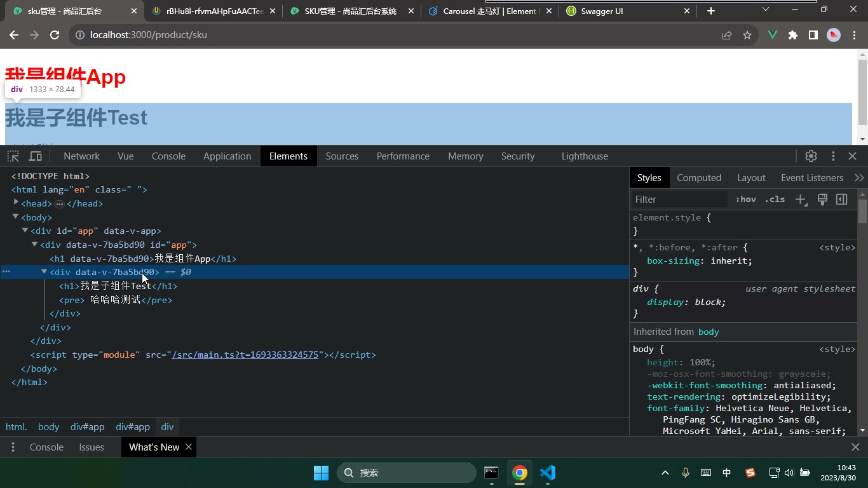This screenshot has height=488, width=868.
Task: Switch to the Network panel tab
Action: tap(81, 156)
